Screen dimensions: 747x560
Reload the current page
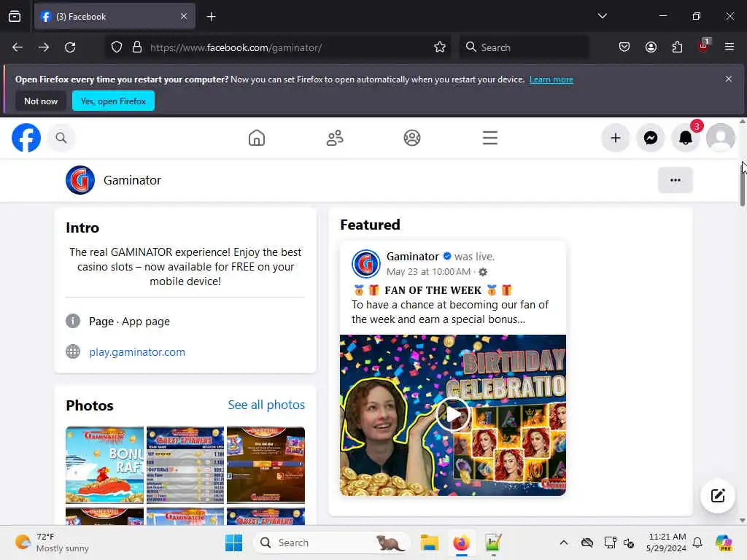pos(70,47)
